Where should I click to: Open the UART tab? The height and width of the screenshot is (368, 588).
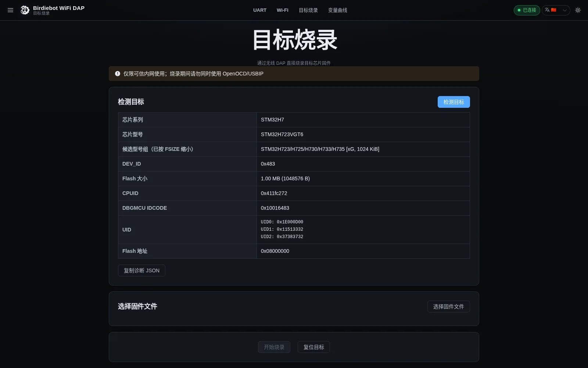pos(260,10)
